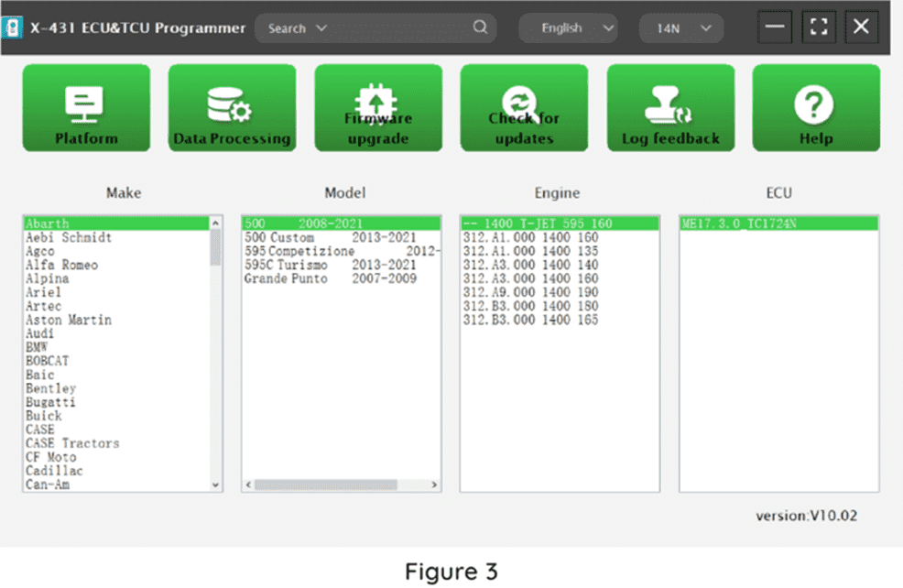Screen dimensions: 903x588
Task: Select engine 312.A3.000 1400 160
Action: click(560, 278)
